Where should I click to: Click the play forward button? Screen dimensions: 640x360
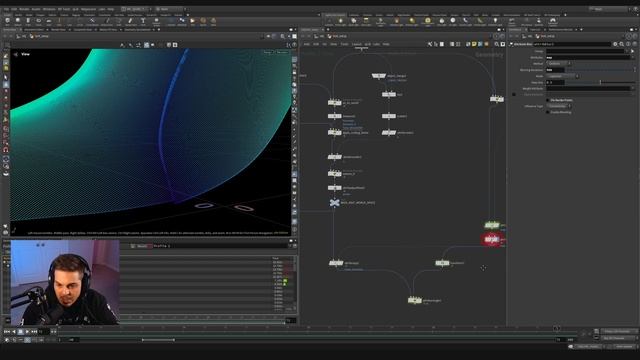(27, 332)
